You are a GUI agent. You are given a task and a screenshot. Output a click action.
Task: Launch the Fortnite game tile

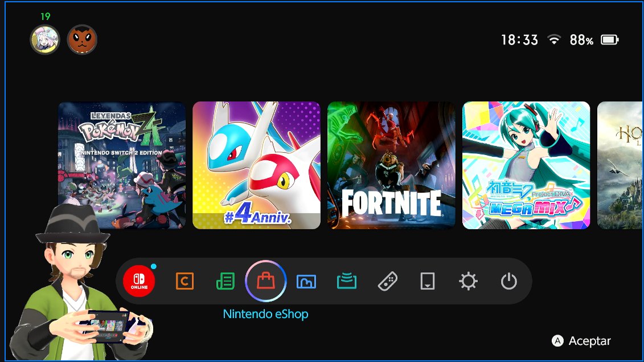click(391, 165)
